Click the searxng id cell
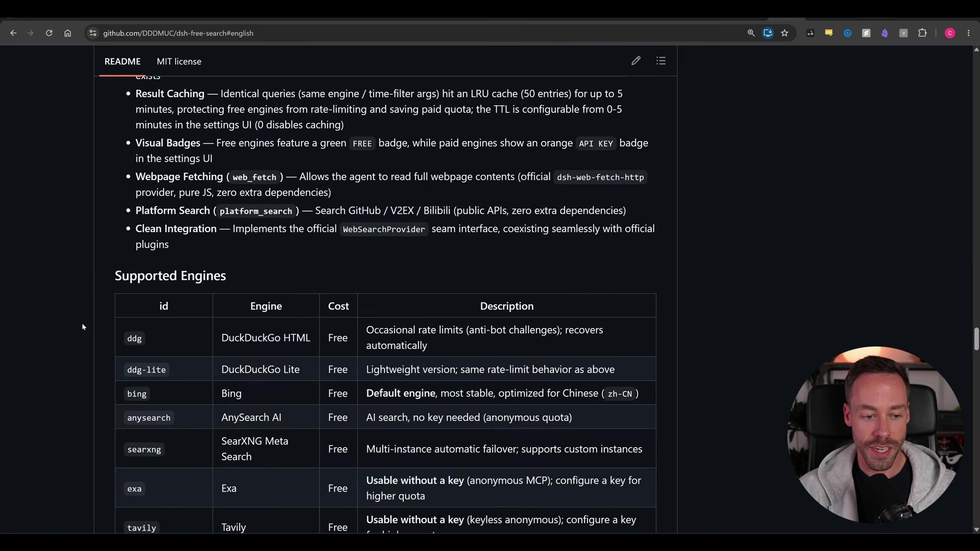980x551 pixels. [164, 448]
